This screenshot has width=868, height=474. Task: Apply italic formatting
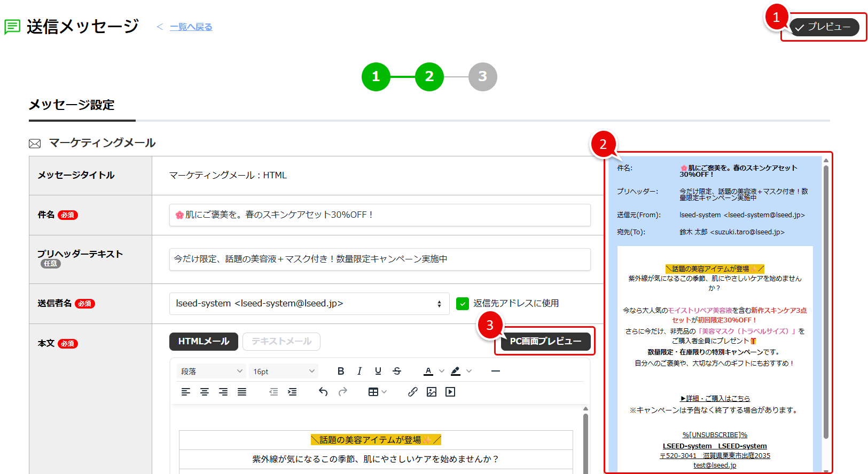359,371
